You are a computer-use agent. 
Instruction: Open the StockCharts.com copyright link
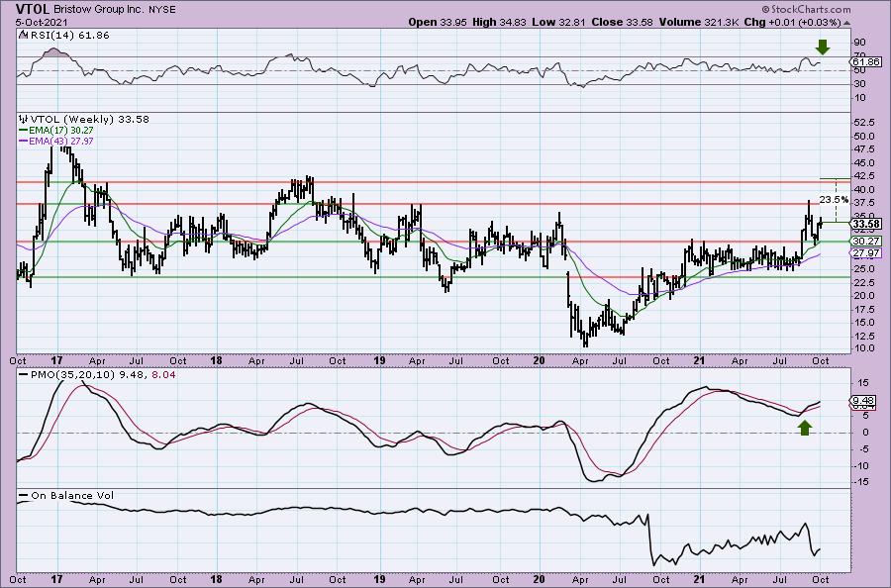point(806,9)
